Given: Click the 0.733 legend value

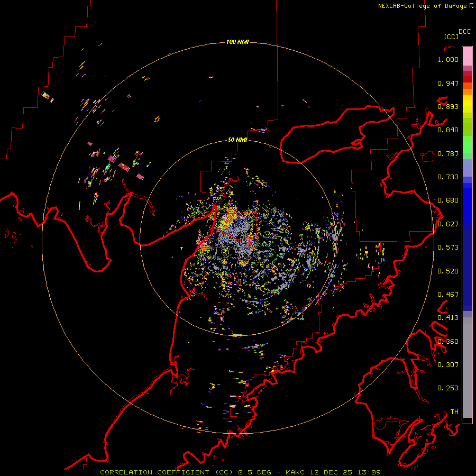Looking at the screenshot, I should (x=448, y=177).
